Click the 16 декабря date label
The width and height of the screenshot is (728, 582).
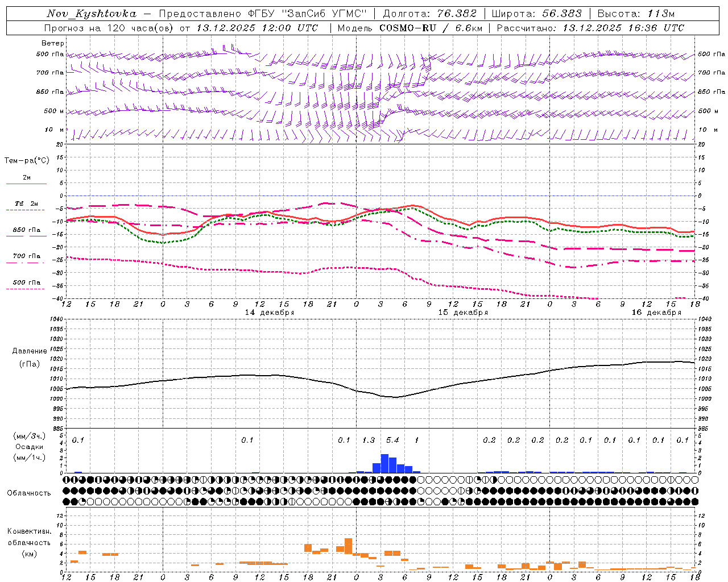[656, 313]
